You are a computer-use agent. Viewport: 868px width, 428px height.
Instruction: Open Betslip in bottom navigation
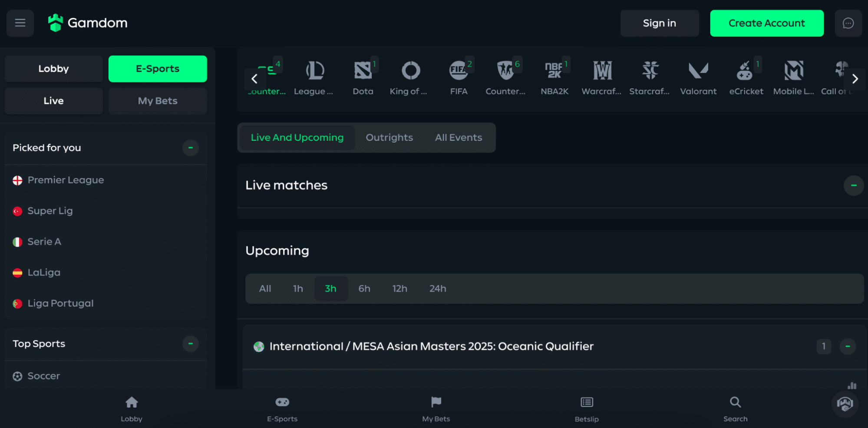(587, 409)
